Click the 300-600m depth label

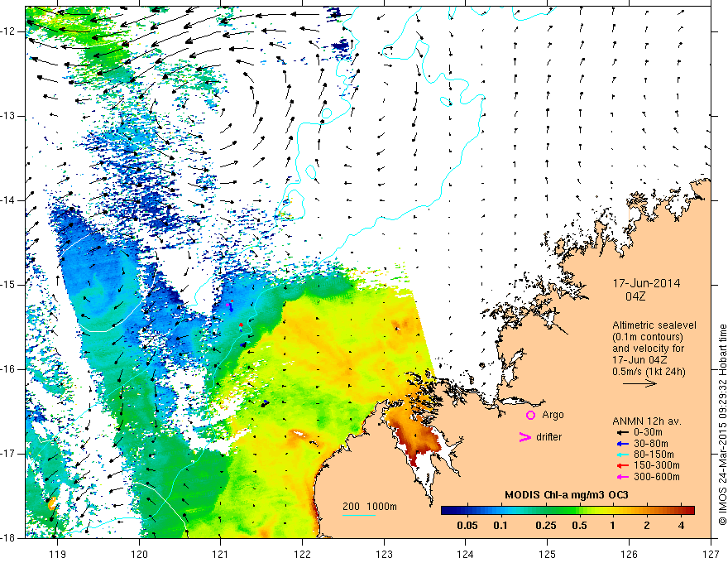pyautogui.click(x=657, y=477)
